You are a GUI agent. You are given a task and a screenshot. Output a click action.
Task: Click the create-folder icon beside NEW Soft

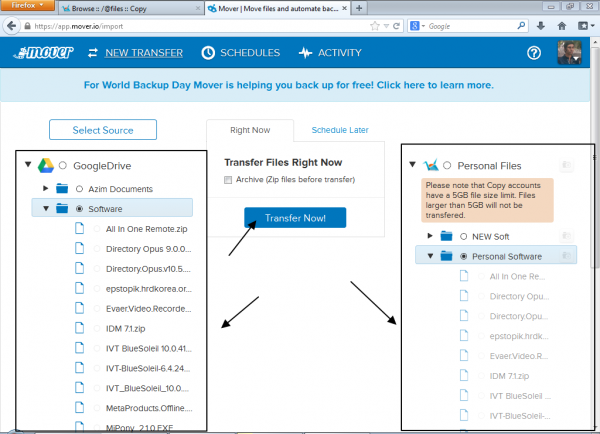566,236
